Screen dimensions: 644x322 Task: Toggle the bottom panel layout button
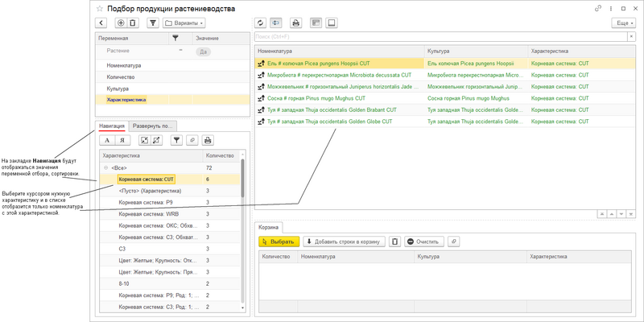coord(332,23)
